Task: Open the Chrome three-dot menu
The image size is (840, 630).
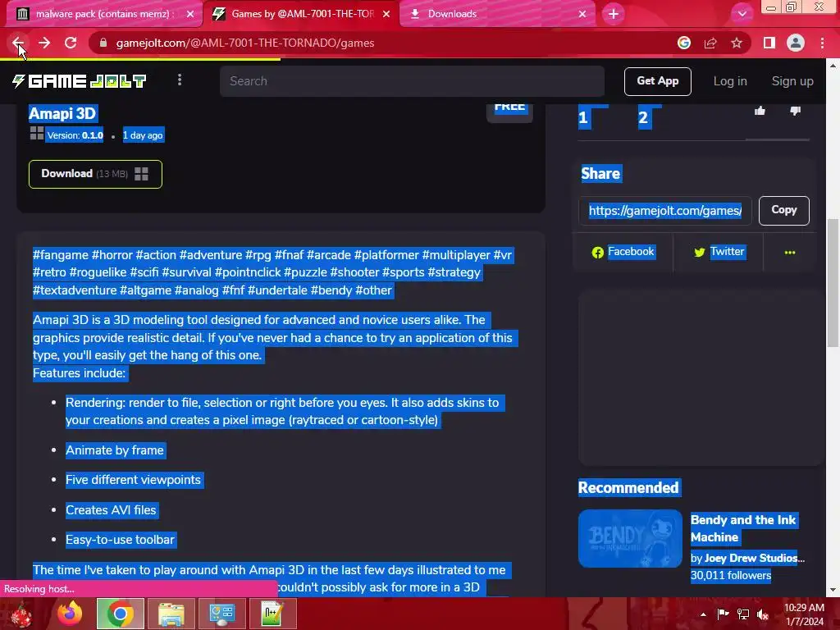Action: tap(822, 43)
